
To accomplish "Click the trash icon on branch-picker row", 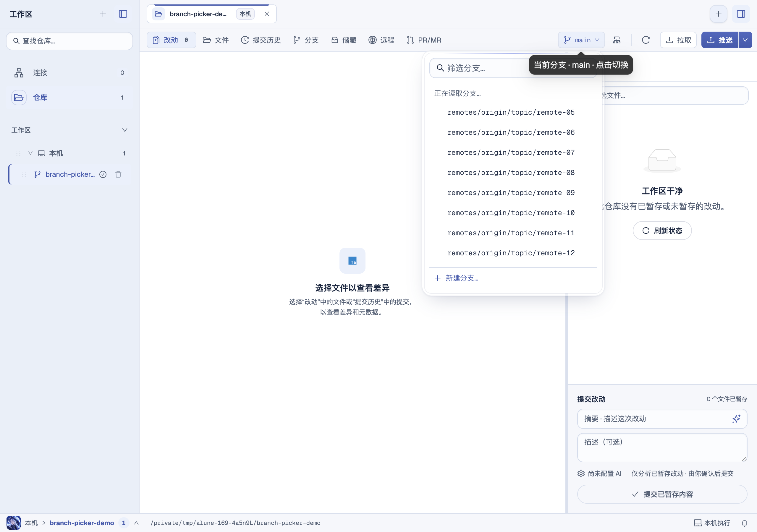I will (118, 174).
